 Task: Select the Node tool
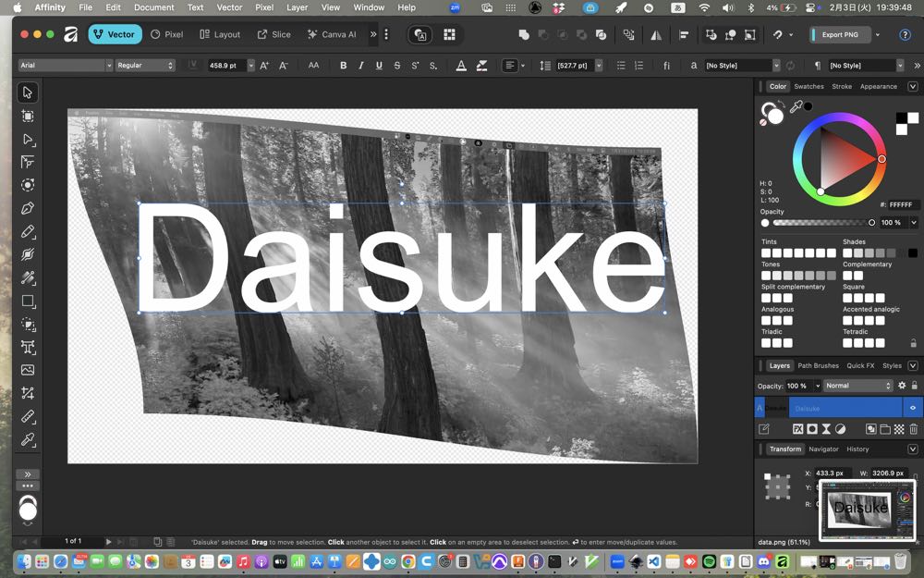(27, 140)
